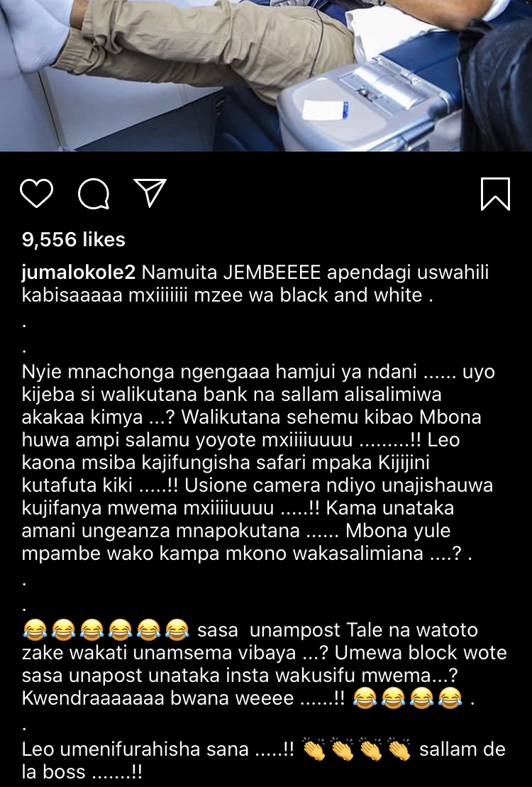Open comments via the speech bubble icon

(94, 193)
